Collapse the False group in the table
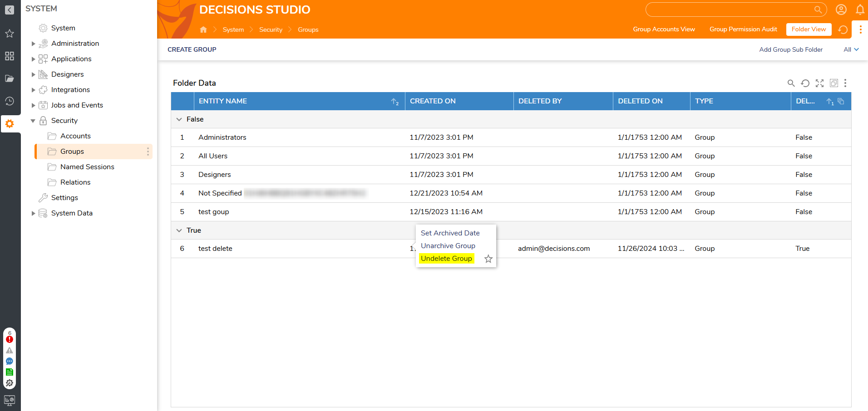Viewport: 868px width, 411px height. pos(179,119)
